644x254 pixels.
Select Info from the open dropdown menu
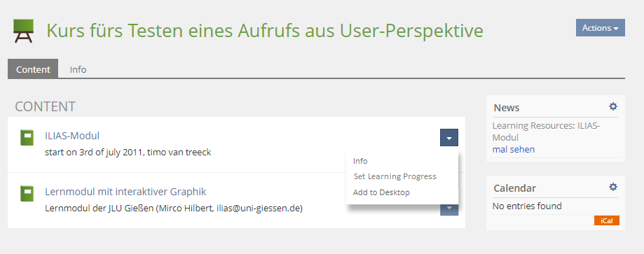pyautogui.click(x=360, y=161)
